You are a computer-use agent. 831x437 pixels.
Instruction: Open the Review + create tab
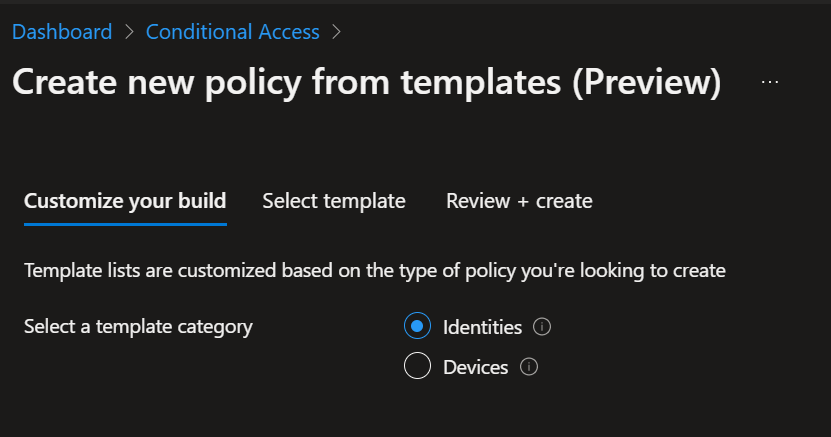click(x=519, y=201)
